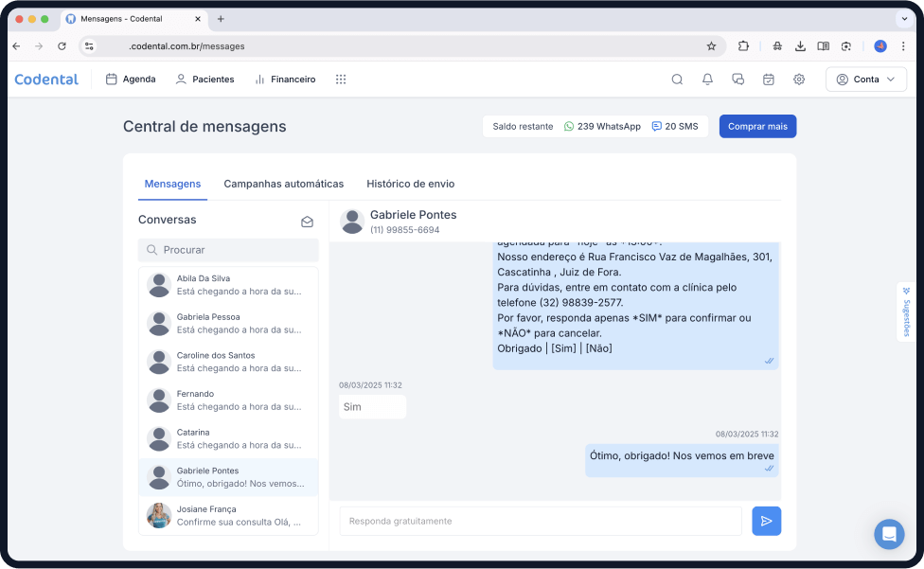The height and width of the screenshot is (569, 924).
Task: Click the search magnifier icon in header
Action: (x=677, y=80)
